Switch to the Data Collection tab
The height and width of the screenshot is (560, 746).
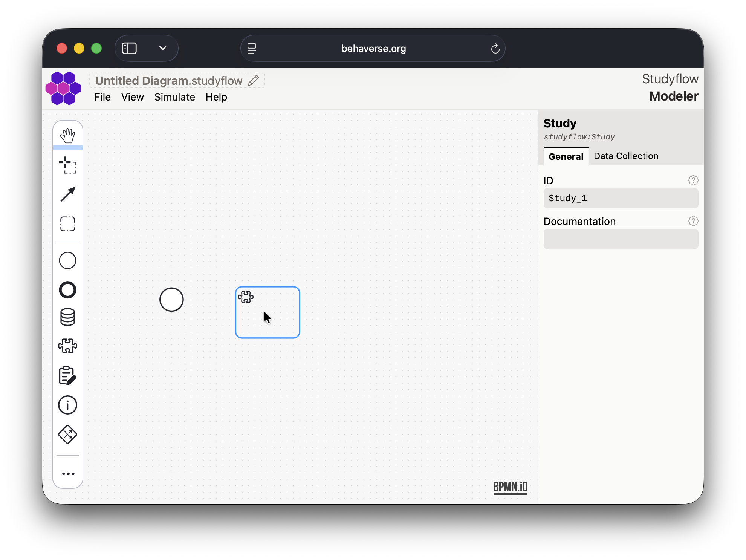[x=626, y=156]
